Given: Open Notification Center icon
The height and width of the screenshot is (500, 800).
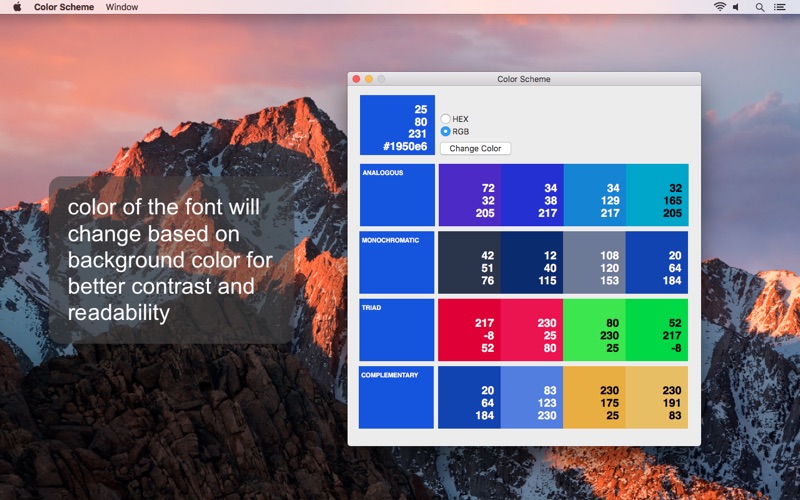Looking at the screenshot, I should 779,7.
